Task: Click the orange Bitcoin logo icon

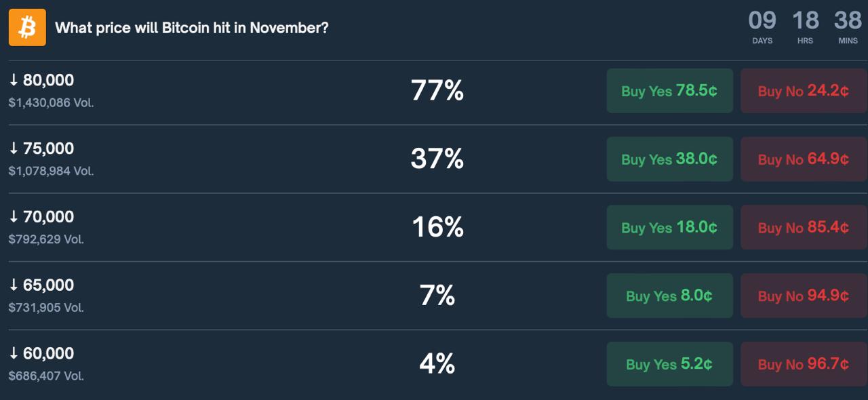Action: (27, 27)
